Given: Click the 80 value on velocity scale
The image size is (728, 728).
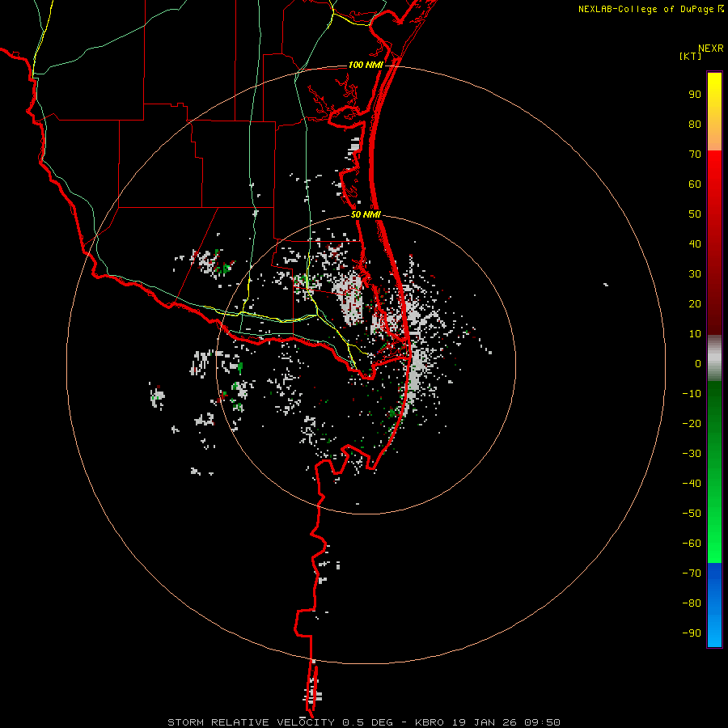Looking at the screenshot, I should (x=695, y=125).
